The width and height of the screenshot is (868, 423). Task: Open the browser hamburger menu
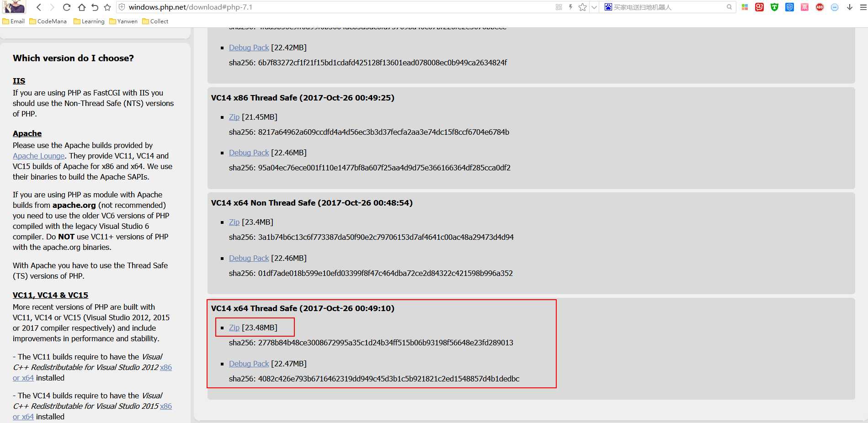click(x=863, y=7)
